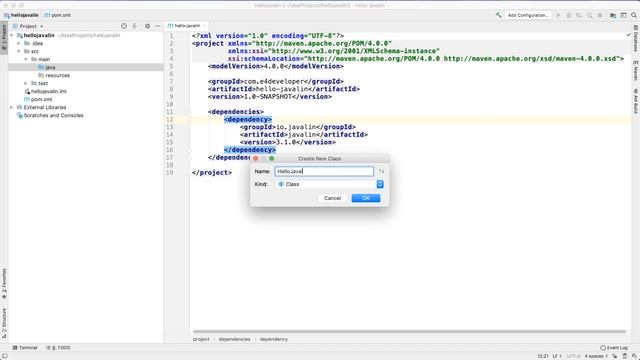Click the Search Everywhere magnifier icon
This screenshot has height=360, width=640.
click(634, 15)
